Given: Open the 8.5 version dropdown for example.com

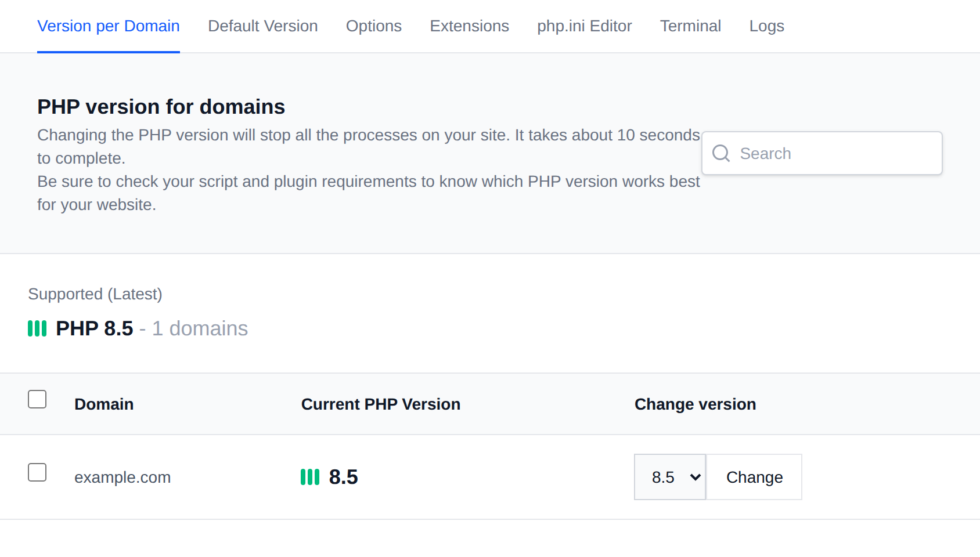Looking at the screenshot, I should tap(670, 477).
